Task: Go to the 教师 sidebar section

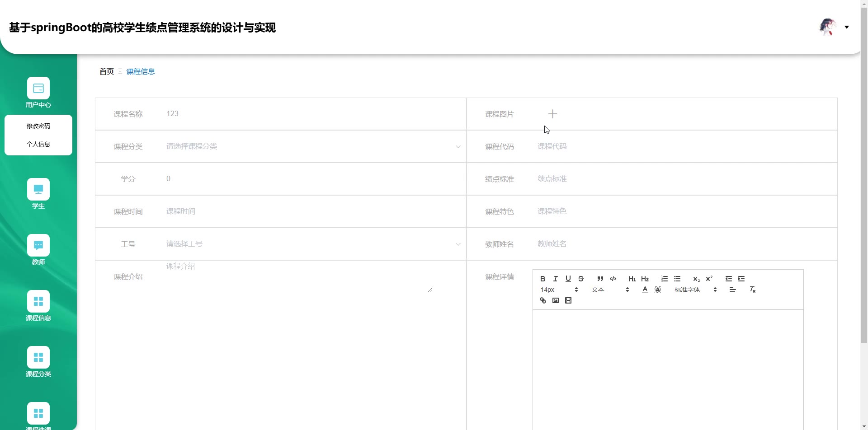Action: tap(38, 250)
